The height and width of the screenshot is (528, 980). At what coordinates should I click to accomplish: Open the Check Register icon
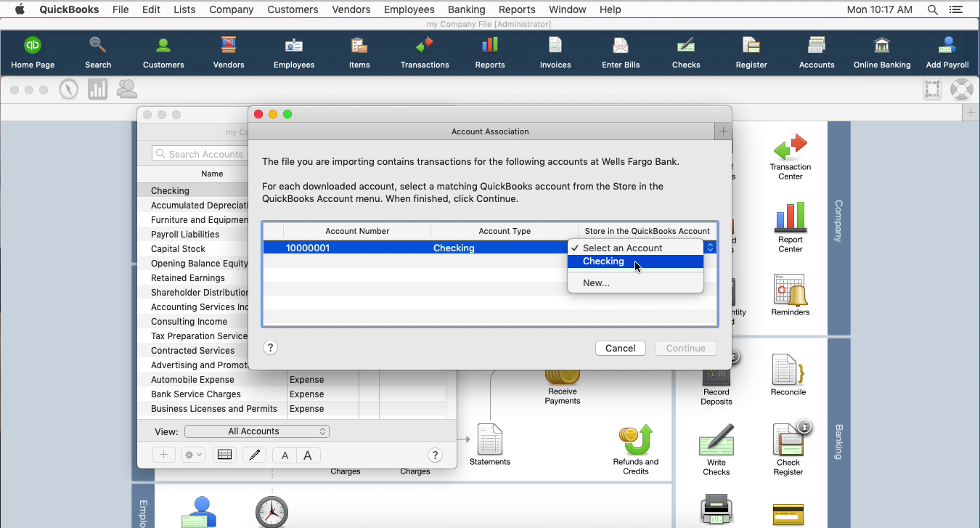788,450
